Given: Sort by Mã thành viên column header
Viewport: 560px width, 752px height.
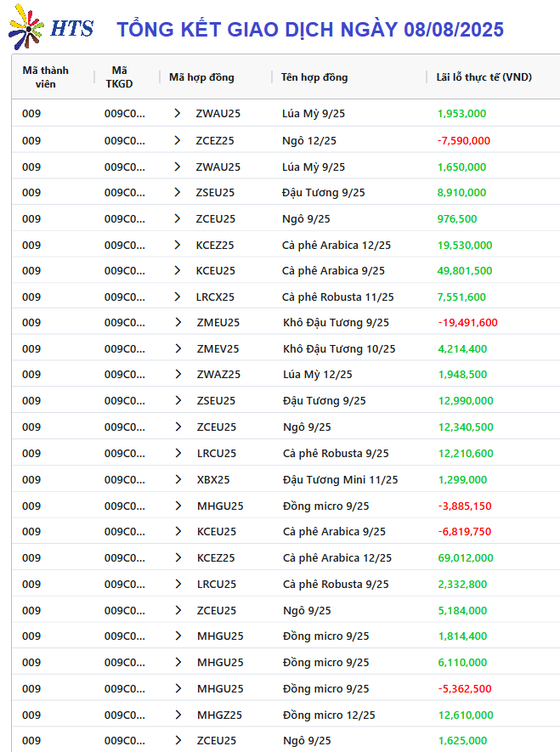Looking at the screenshot, I should click(x=46, y=77).
